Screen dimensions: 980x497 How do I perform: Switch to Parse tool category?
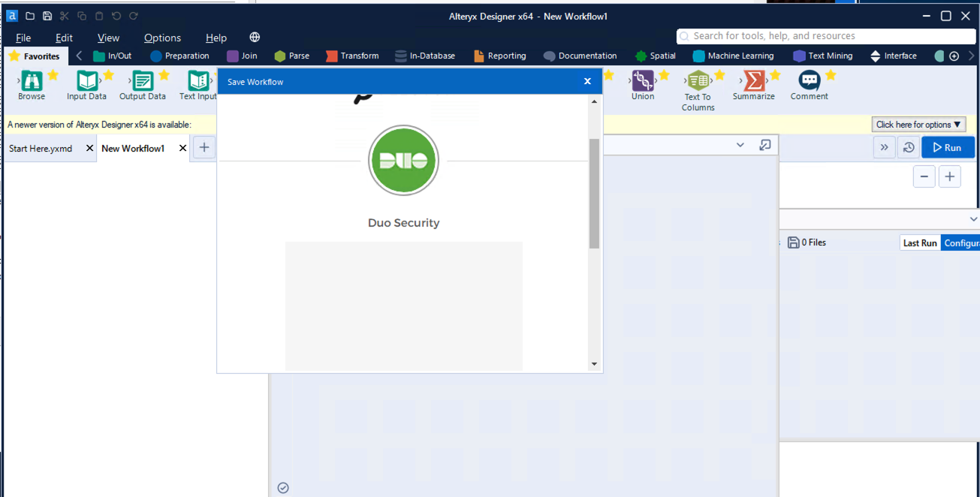pyautogui.click(x=291, y=56)
